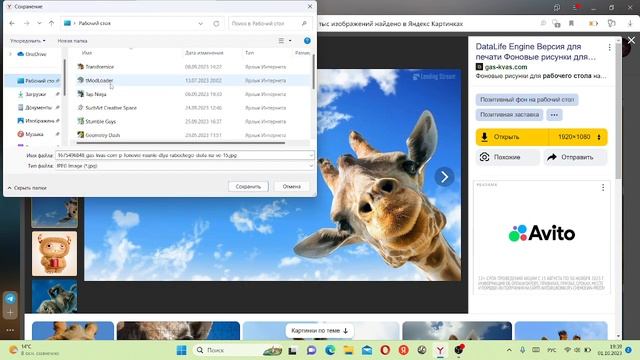The height and width of the screenshot is (360, 640).
Task: Expand the address bar path dropdown
Action: coord(200,24)
